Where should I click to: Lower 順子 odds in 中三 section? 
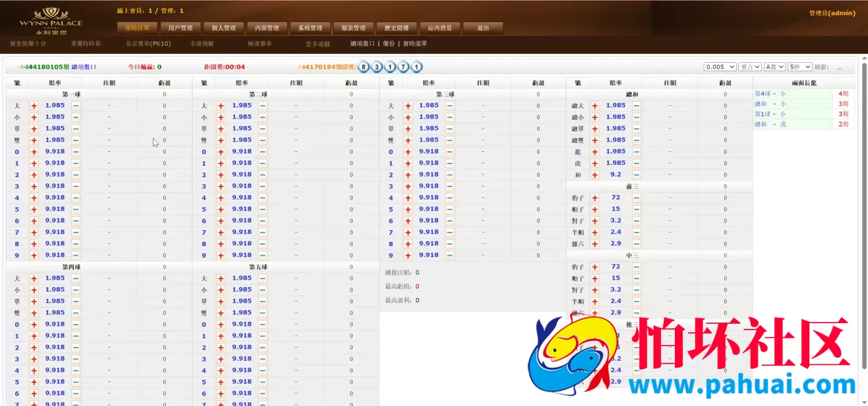click(636, 279)
